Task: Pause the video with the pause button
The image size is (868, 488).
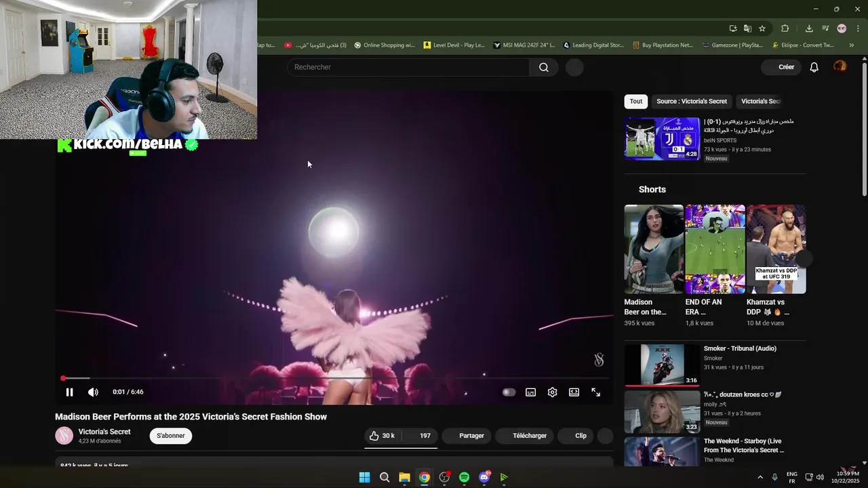Action: coord(69,392)
